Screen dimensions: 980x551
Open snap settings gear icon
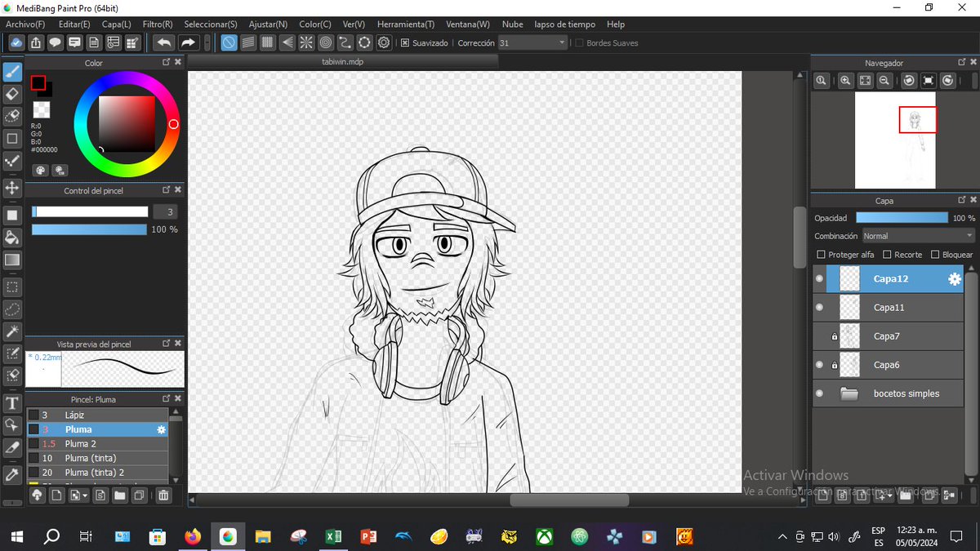pyautogui.click(x=384, y=42)
